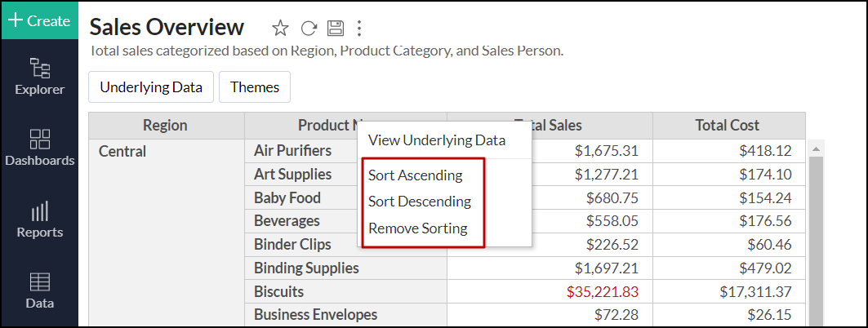Click the Total Cost column header

[728, 126]
